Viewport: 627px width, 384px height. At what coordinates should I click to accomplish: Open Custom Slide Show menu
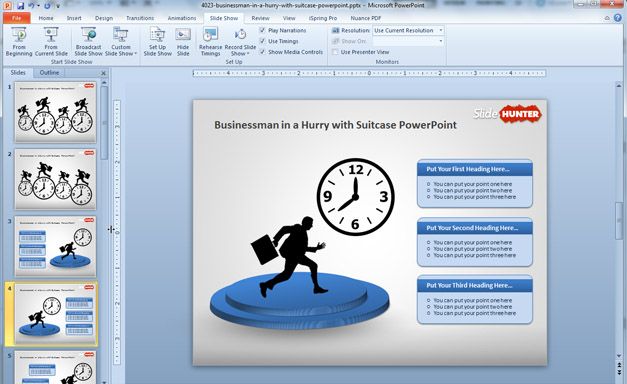click(x=121, y=42)
